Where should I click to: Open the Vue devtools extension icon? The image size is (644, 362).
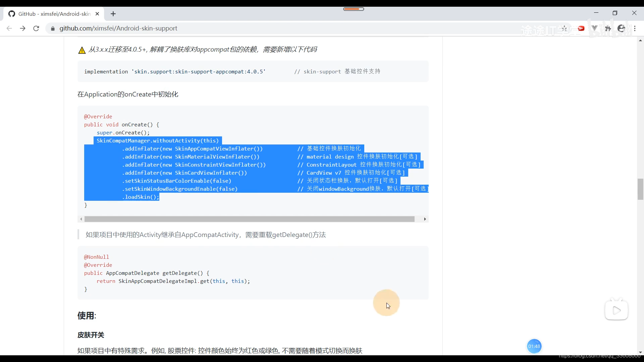pos(594,28)
